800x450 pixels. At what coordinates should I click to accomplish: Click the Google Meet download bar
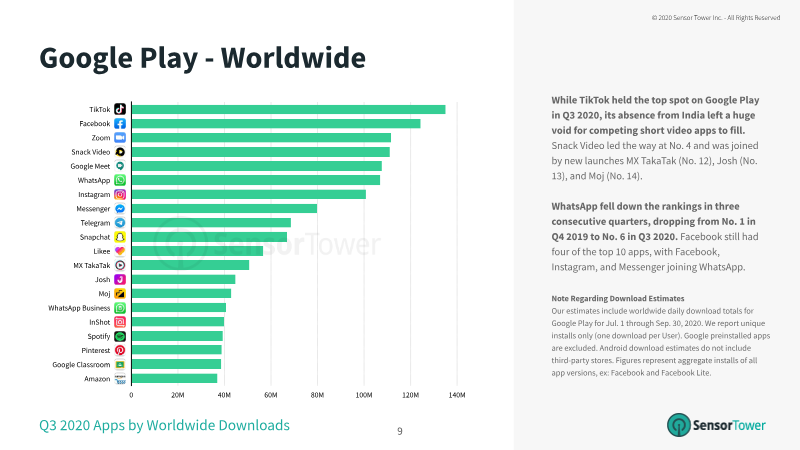257,166
